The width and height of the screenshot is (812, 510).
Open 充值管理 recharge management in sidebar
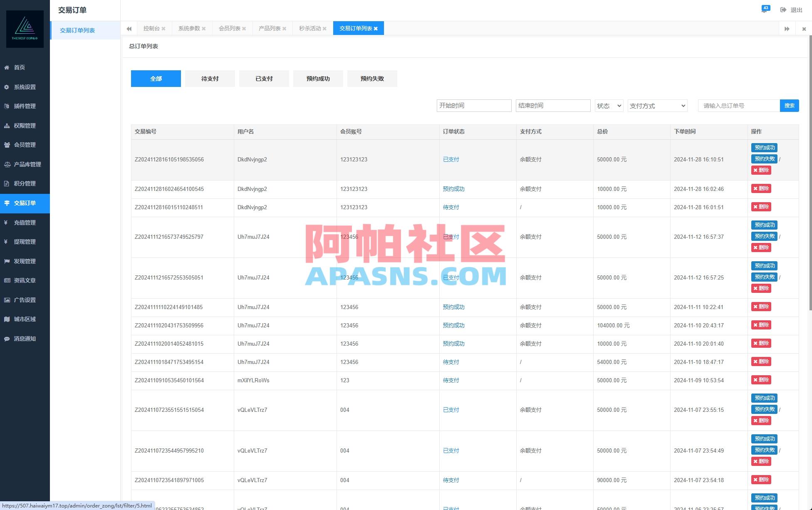pyautogui.click(x=24, y=222)
